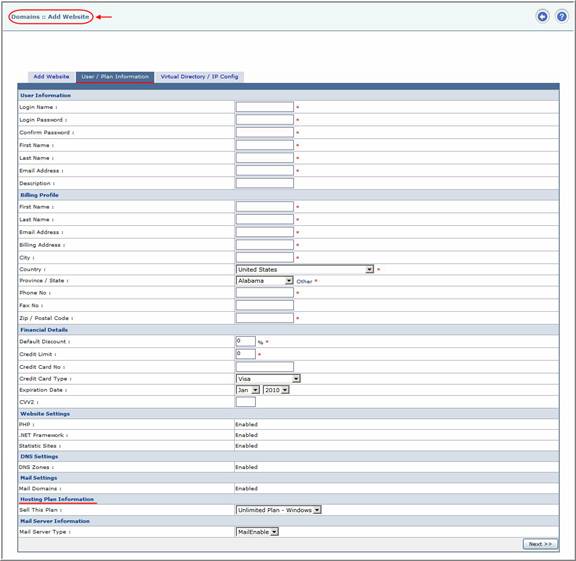The image size is (576, 561).
Task: Click the Next >> button
Action: pyautogui.click(x=540, y=544)
